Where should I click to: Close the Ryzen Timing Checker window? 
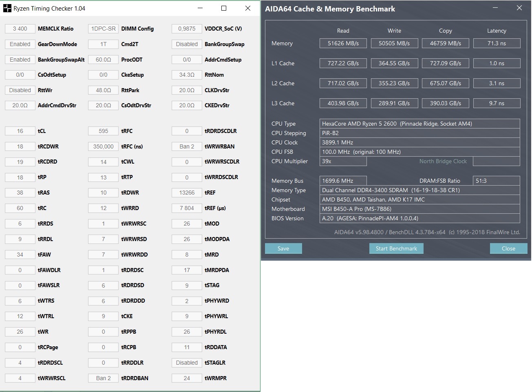pos(248,8)
